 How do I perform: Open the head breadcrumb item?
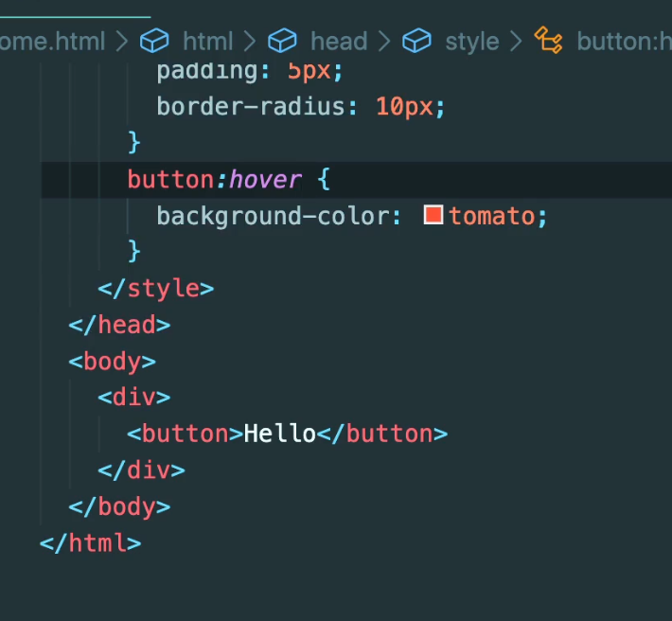tap(339, 42)
